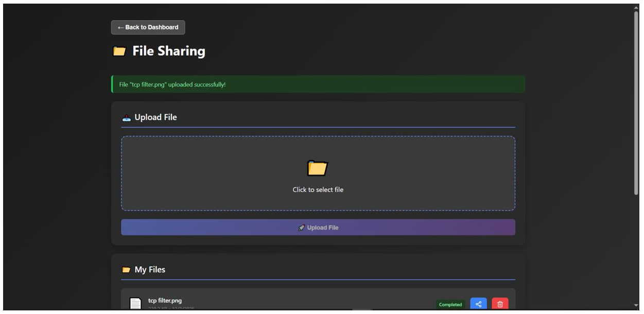This screenshot has height=314, width=644.
Task: Click the scrollbar down arrow
Action: click(x=636, y=306)
